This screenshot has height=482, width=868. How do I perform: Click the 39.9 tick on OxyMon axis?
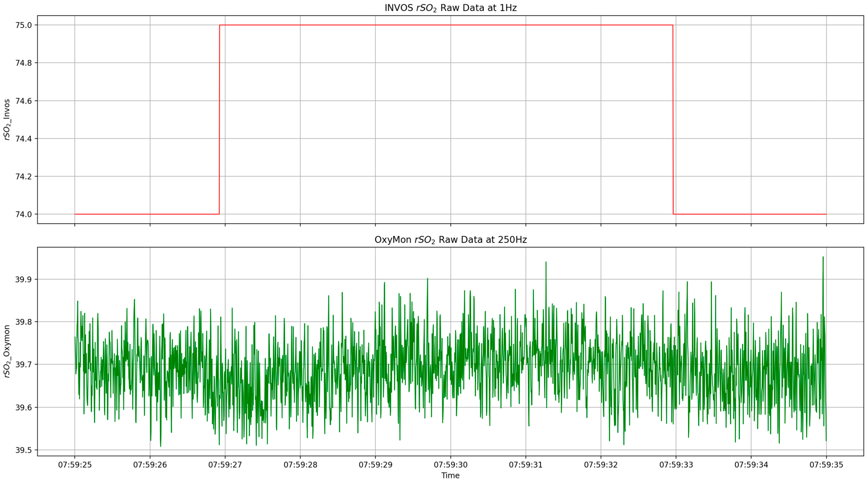click(x=24, y=280)
